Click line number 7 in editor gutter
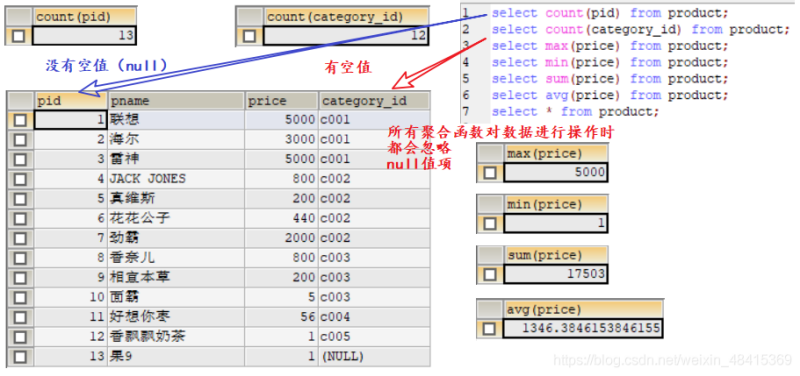The image size is (800, 376). (466, 112)
